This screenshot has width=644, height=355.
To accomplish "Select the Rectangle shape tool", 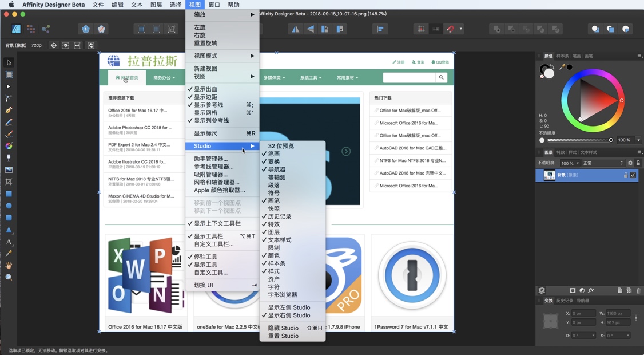I will click(9, 194).
